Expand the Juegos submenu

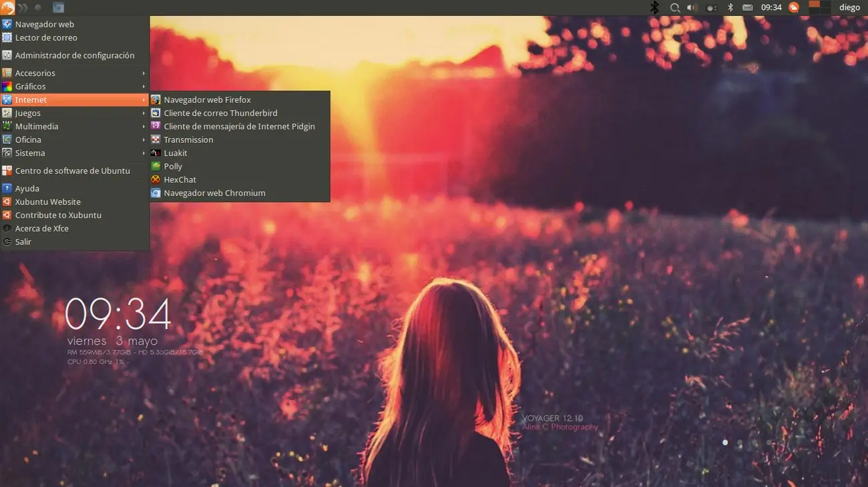tap(75, 113)
